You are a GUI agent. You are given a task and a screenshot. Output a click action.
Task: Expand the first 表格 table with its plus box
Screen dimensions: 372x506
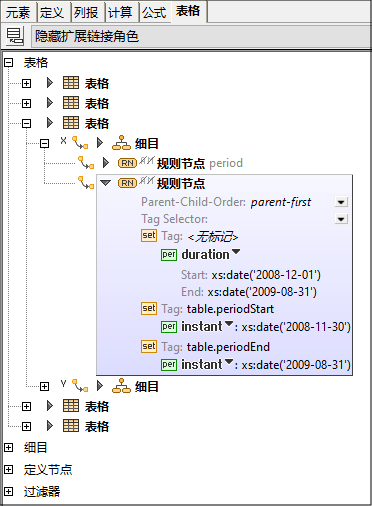[26, 83]
